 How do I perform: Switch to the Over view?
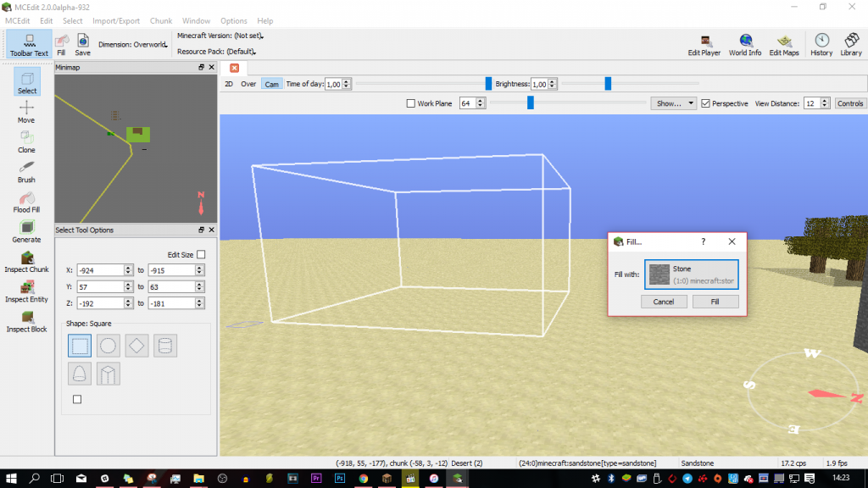pyautogui.click(x=248, y=84)
